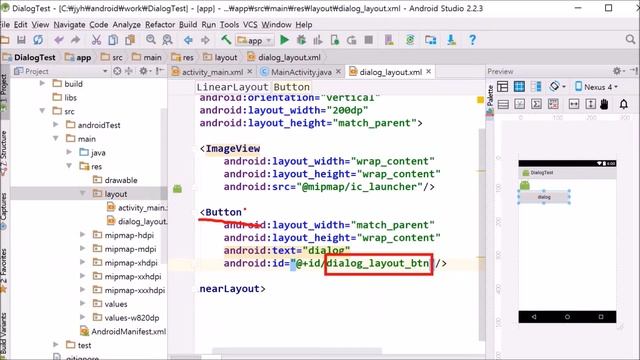This screenshot has height=360, width=640.
Task: Click the Sync Project with Gradle icon
Action: click(x=410, y=40)
